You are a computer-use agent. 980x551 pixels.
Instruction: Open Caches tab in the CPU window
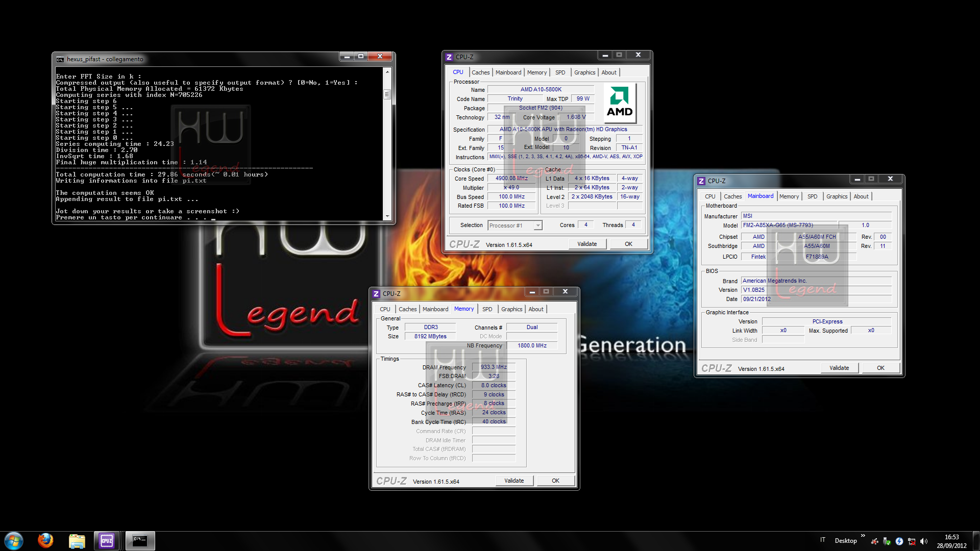click(x=480, y=72)
